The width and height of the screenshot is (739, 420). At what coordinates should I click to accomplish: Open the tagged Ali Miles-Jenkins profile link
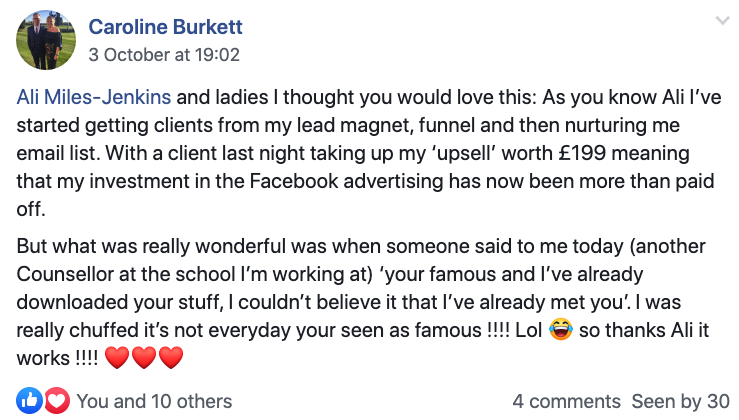(95, 97)
